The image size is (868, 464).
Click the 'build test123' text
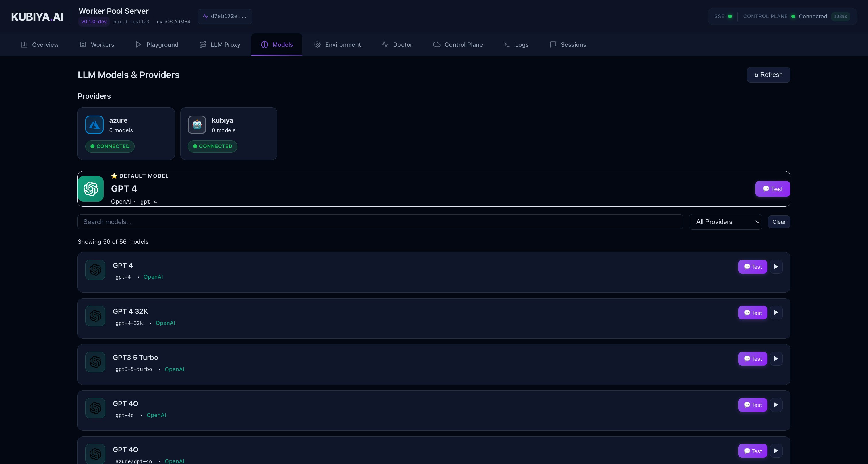coord(131,22)
